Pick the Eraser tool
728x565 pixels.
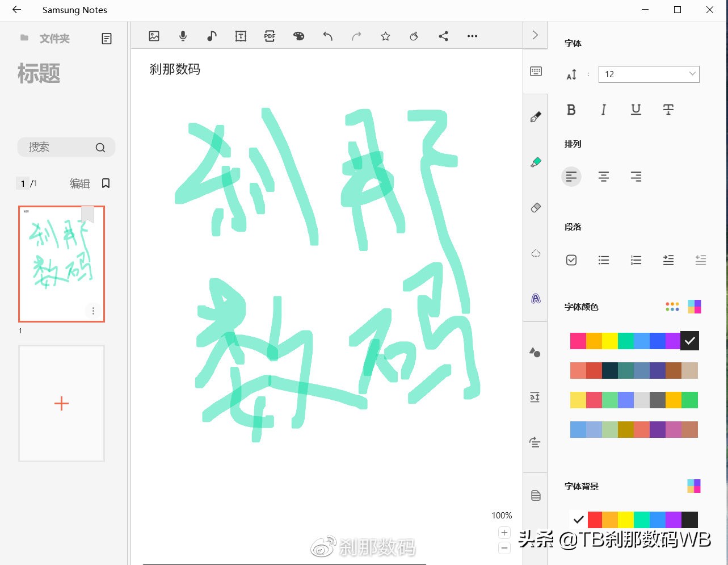(535, 207)
